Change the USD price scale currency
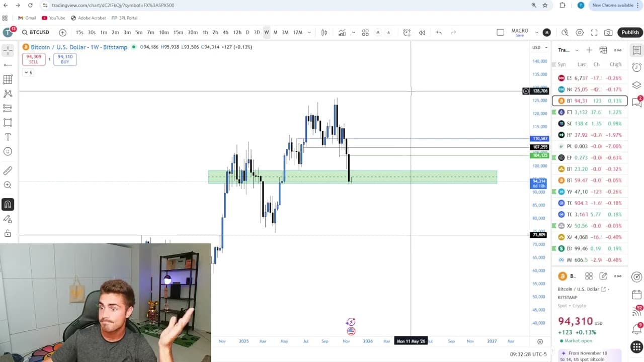 click(x=540, y=48)
